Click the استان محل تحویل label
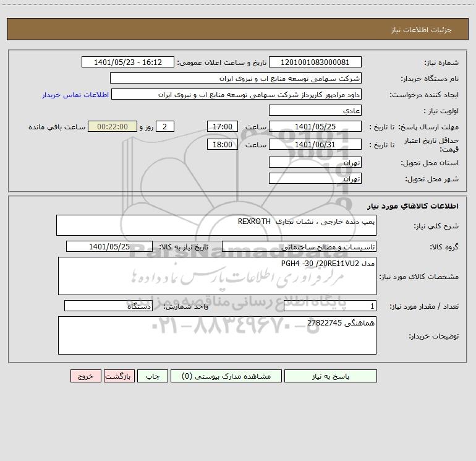 point(430,163)
